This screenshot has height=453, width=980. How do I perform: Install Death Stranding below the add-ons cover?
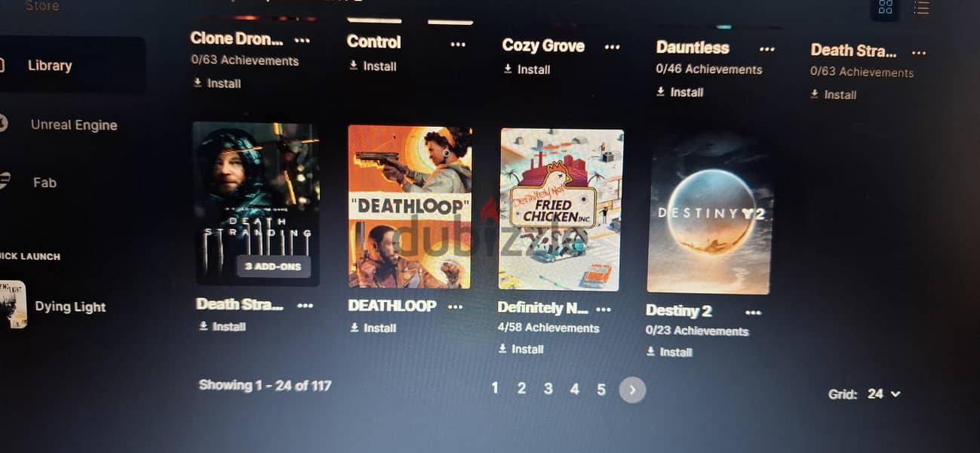point(222,327)
